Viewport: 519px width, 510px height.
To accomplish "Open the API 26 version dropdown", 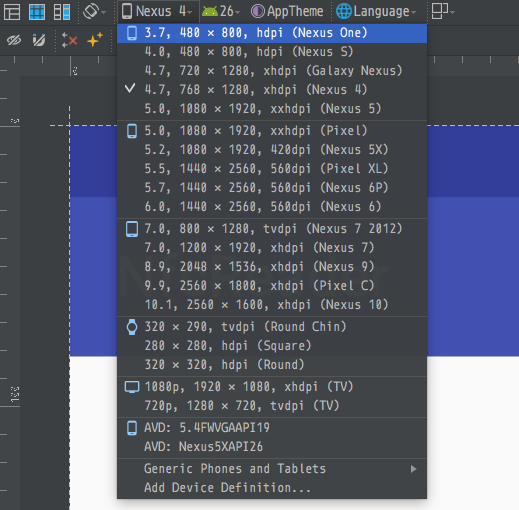I will (221, 12).
